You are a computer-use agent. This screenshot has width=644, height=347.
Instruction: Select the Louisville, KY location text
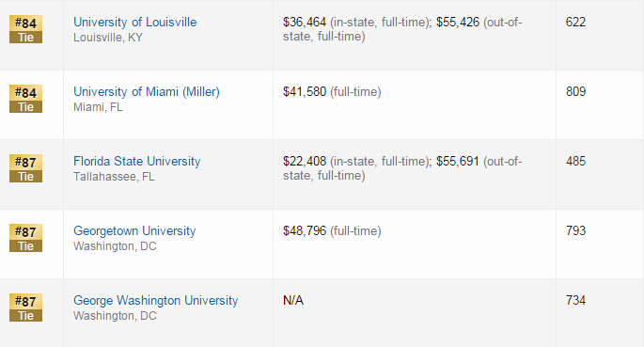[108, 38]
